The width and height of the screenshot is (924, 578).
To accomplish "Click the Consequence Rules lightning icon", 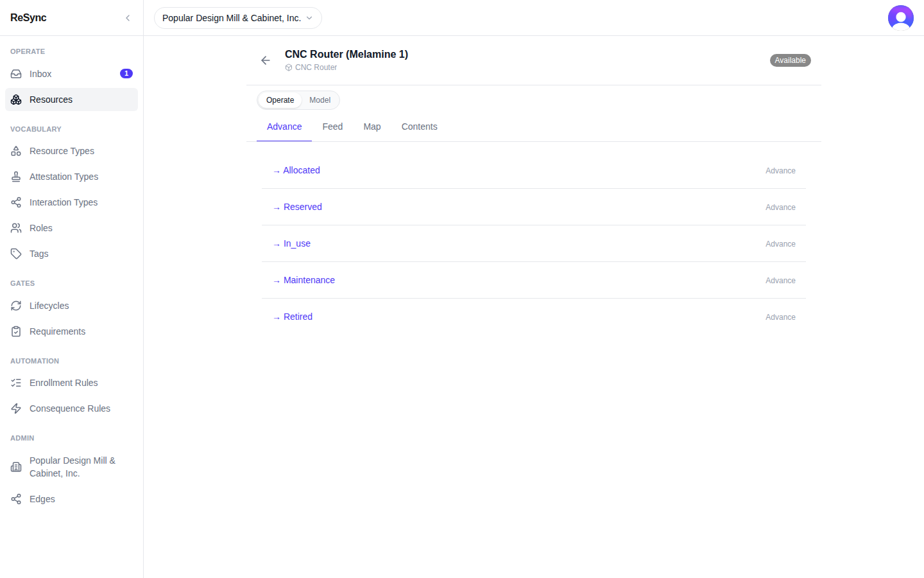I will (x=16, y=408).
